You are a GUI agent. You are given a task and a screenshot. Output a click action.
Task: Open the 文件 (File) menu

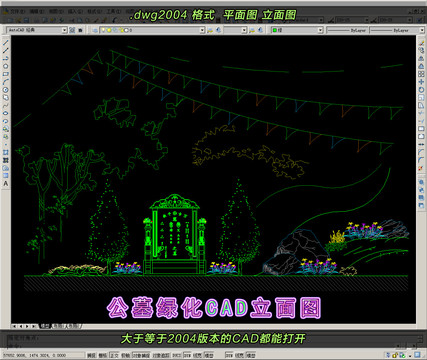[x=17, y=11]
